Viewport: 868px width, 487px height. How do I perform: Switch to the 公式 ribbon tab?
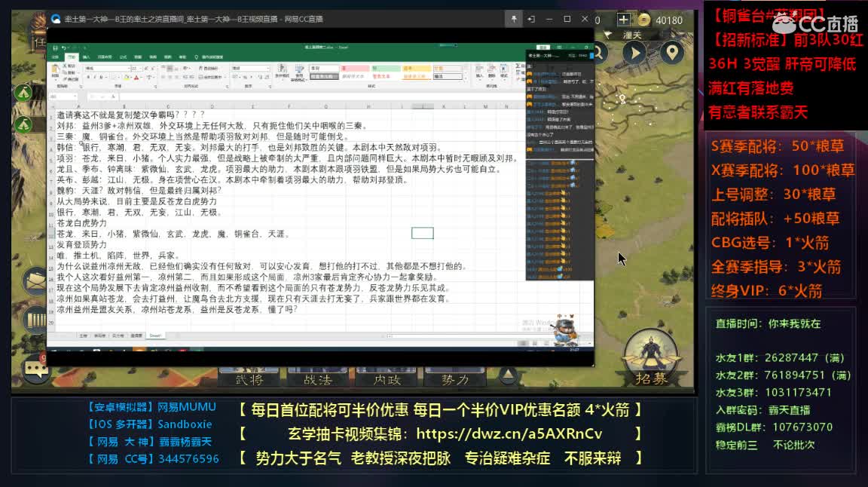[x=123, y=57]
